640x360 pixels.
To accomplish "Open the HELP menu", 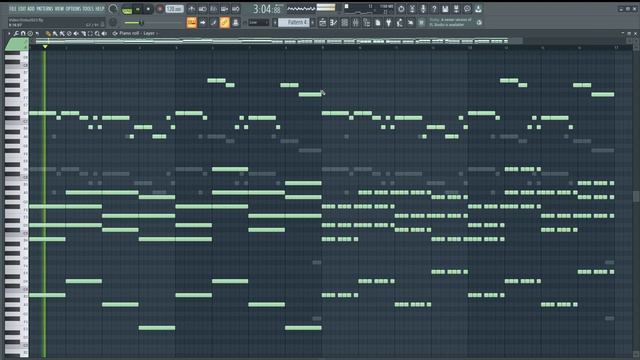I will tap(100, 9).
